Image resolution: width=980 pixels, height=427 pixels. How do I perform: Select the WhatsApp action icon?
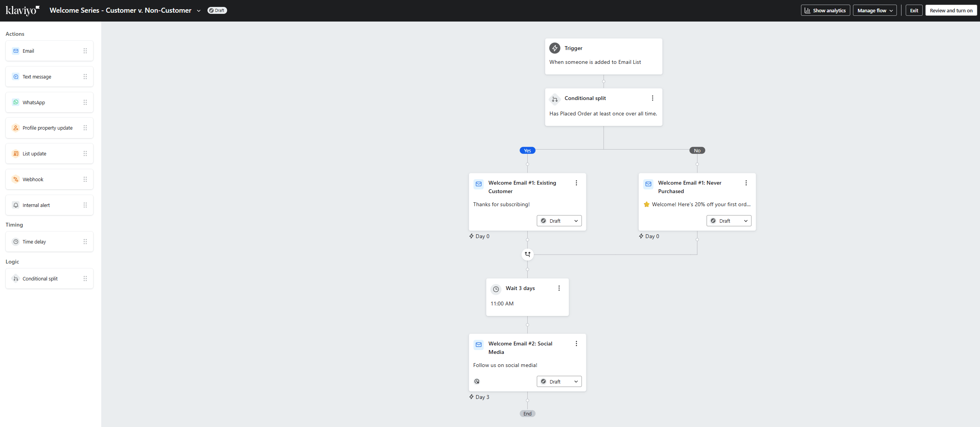click(x=15, y=102)
